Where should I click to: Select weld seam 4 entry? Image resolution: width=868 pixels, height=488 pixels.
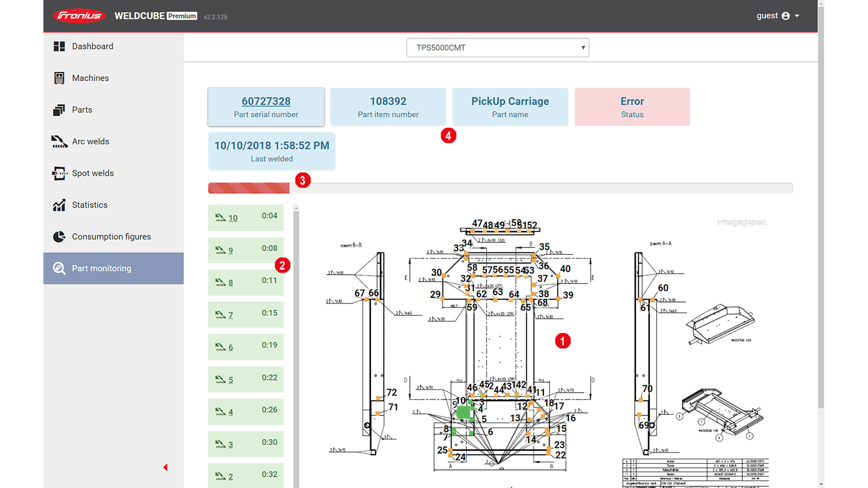[231, 412]
